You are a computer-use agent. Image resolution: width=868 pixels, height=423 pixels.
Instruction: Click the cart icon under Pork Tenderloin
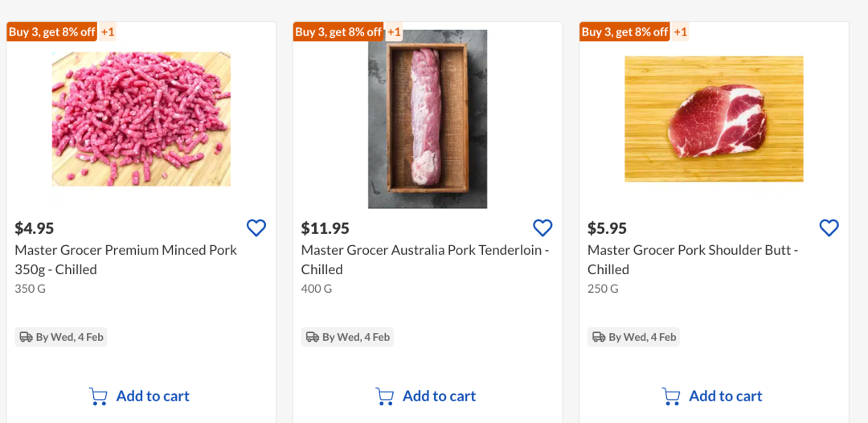click(x=385, y=396)
